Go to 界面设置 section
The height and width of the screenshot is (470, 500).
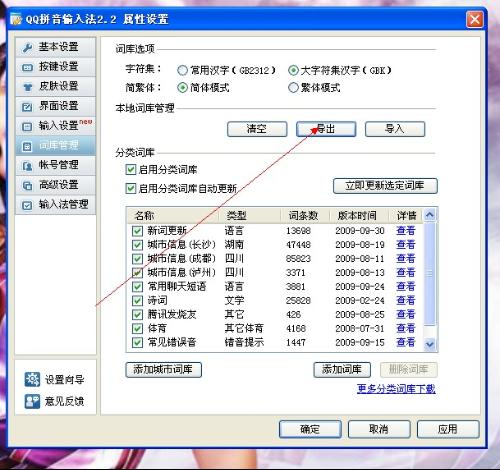56,106
